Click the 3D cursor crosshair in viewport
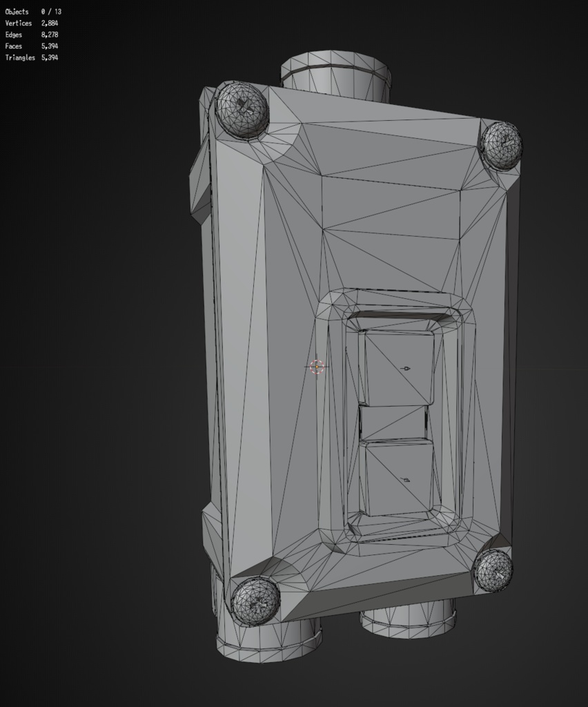Screen dimensions: 588x707 pyautogui.click(x=317, y=367)
